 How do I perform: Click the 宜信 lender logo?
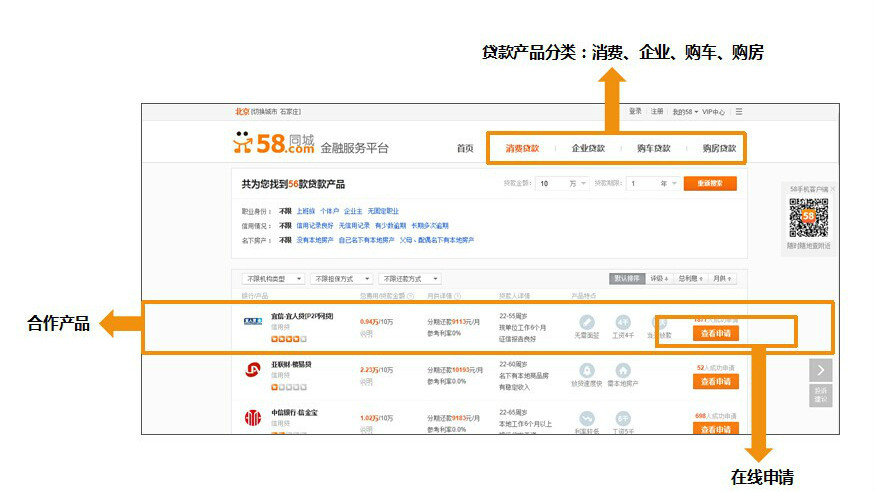pyautogui.click(x=253, y=321)
